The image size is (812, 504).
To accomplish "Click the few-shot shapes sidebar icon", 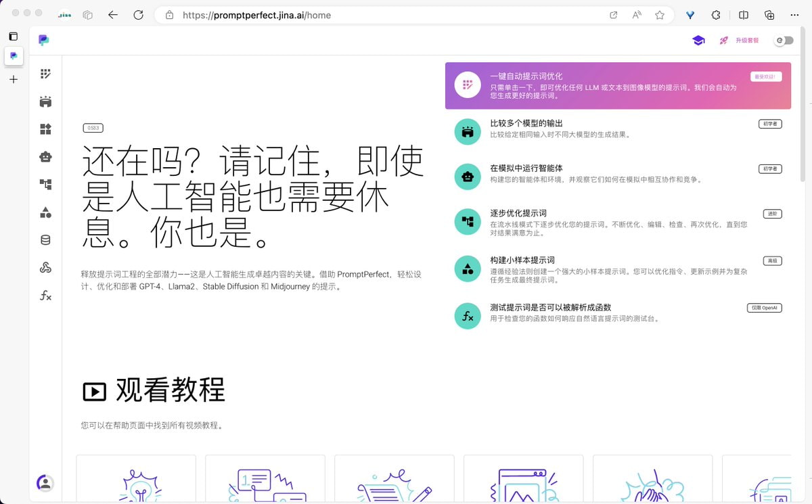I will click(x=45, y=212).
